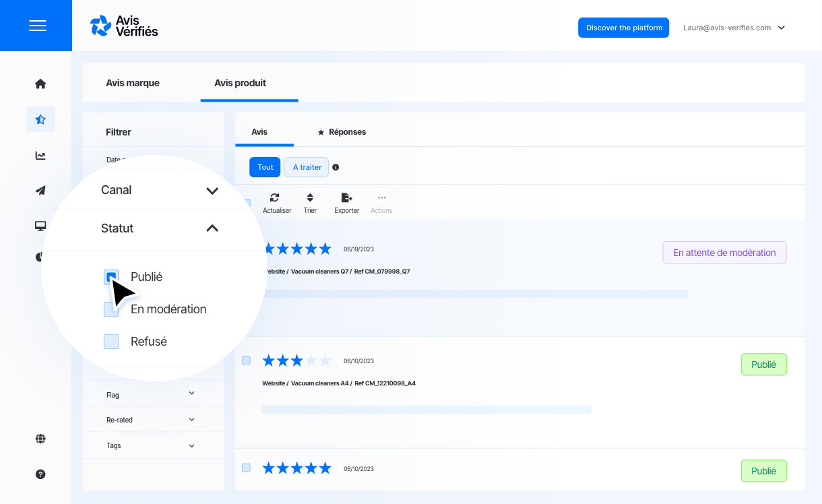Screen dimensions: 822x504
Task: Click the Discover the platform button
Action: (623, 28)
